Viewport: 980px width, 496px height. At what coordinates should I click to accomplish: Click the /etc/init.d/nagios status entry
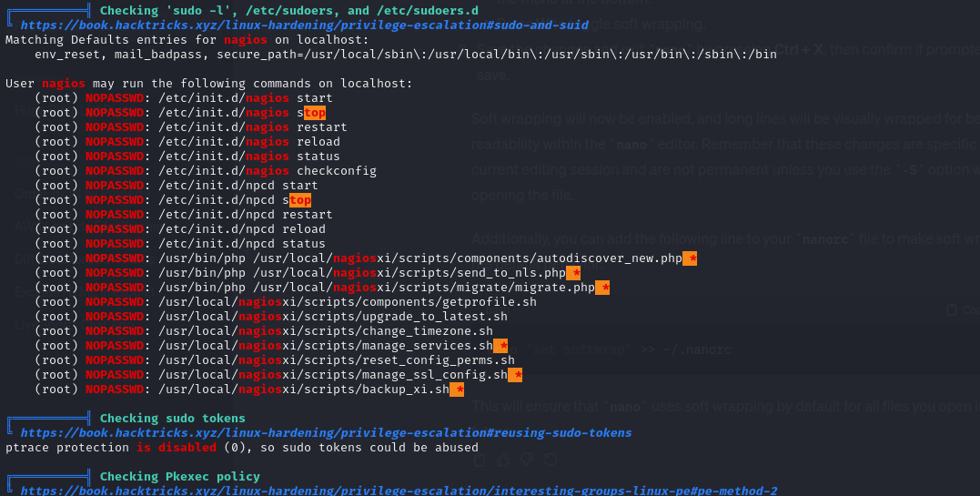point(187,156)
